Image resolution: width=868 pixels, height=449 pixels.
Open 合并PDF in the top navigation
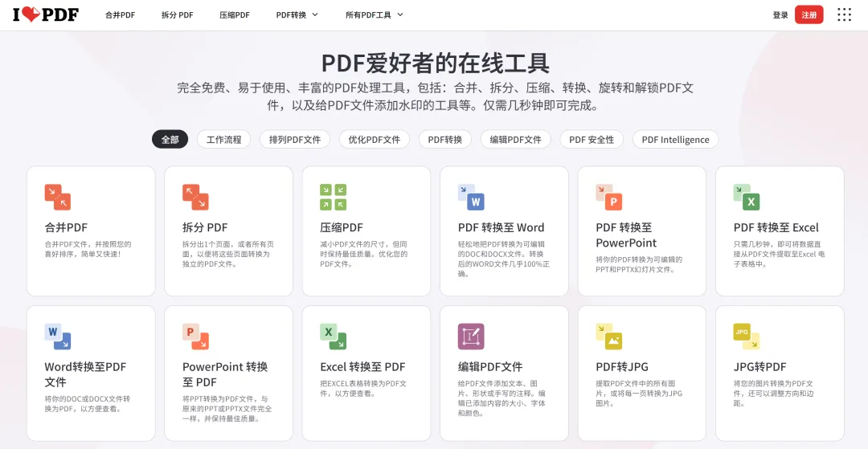(120, 15)
